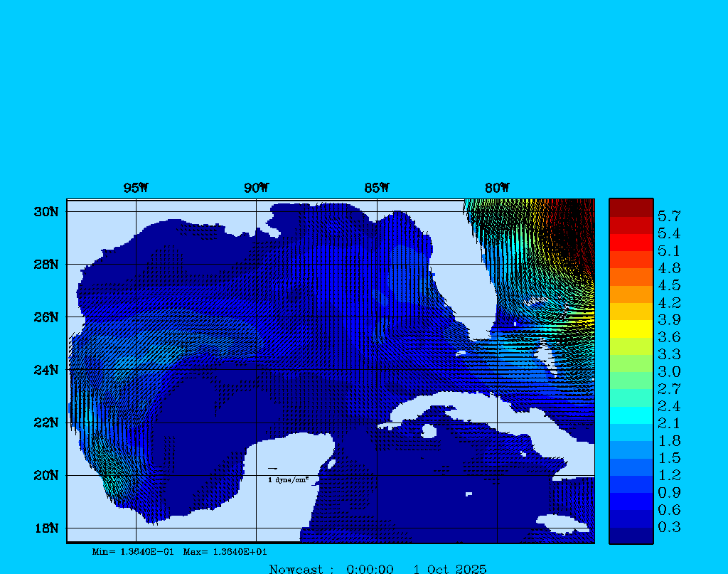Click the 80W longitude label
This screenshot has width=728, height=574.
[497, 188]
